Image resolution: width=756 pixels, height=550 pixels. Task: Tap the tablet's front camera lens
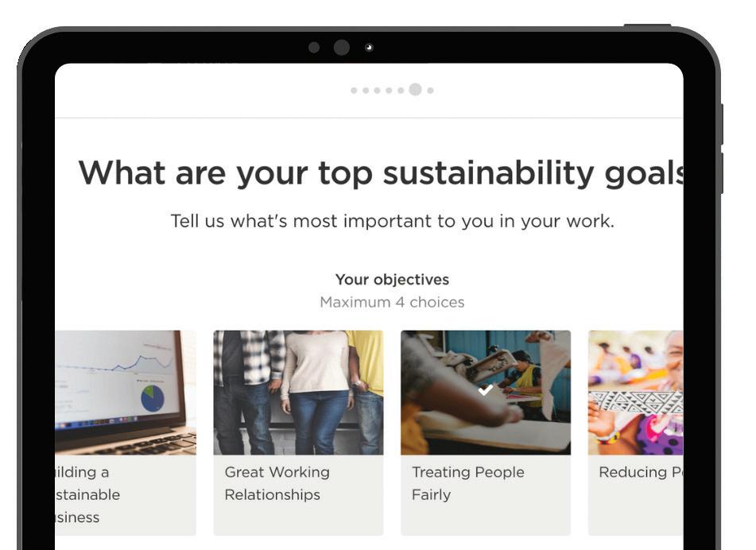pyautogui.click(x=342, y=48)
